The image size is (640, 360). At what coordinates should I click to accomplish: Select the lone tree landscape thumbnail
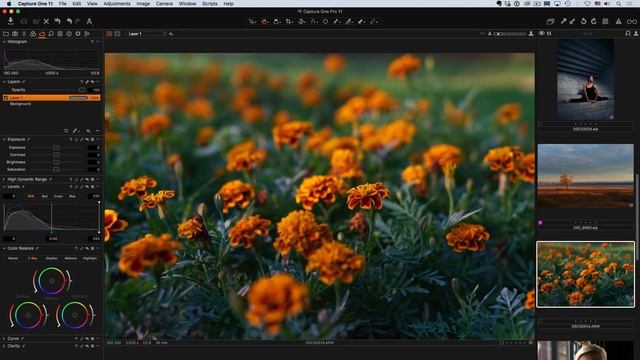point(586,176)
